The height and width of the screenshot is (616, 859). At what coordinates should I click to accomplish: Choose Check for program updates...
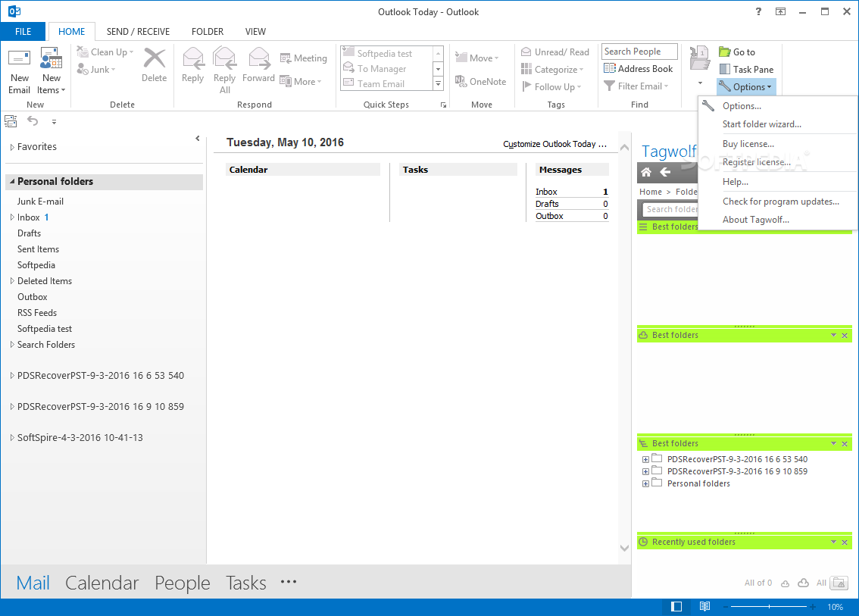[x=778, y=202]
